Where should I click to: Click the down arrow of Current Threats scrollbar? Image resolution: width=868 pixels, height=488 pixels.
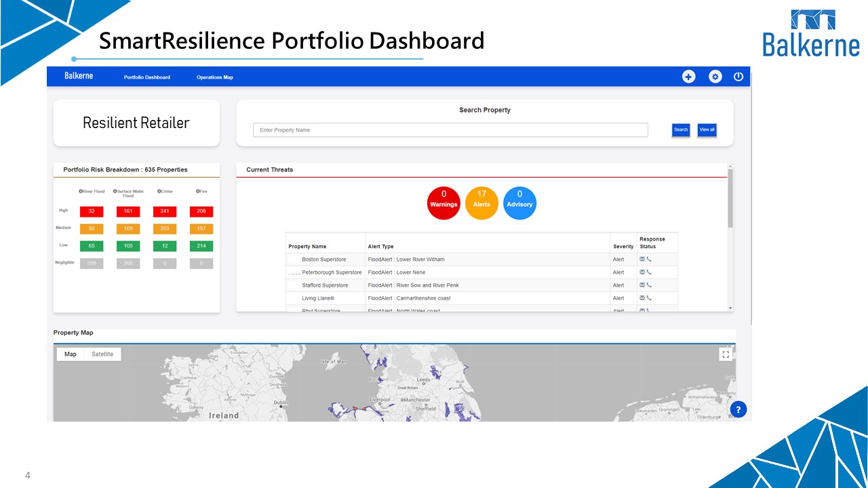(730, 308)
